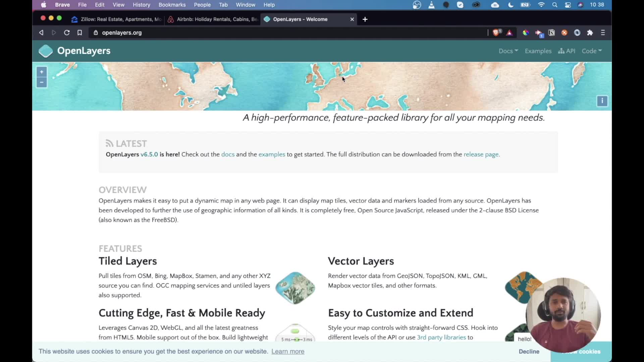Open a new tab with plus button
Image resolution: width=644 pixels, height=362 pixels.
(365, 19)
